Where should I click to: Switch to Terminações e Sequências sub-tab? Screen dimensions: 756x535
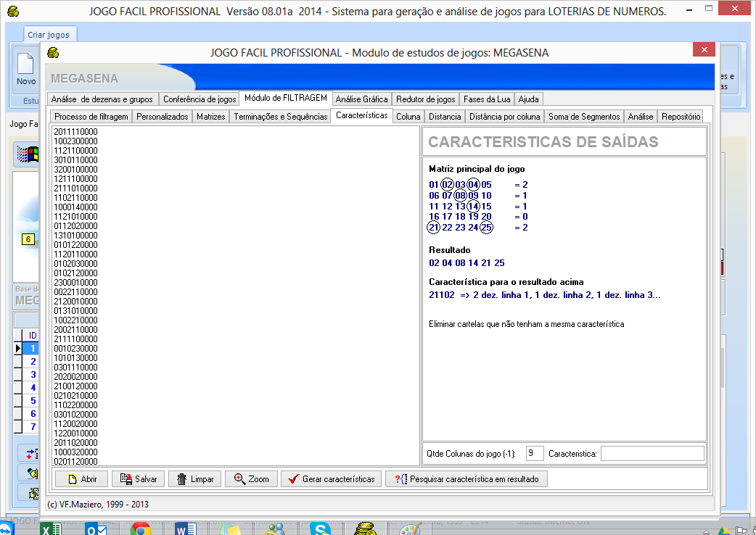pyautogui.click(x=281, y=117)
